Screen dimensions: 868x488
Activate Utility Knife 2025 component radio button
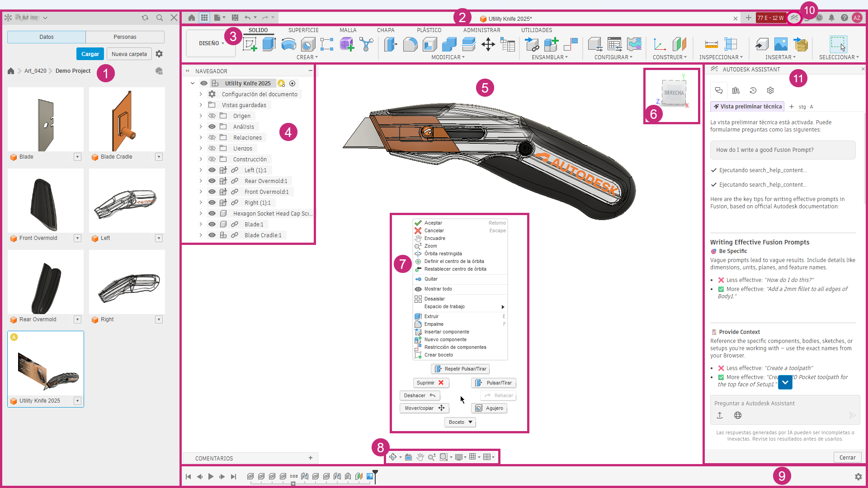(x=292, y=83)
